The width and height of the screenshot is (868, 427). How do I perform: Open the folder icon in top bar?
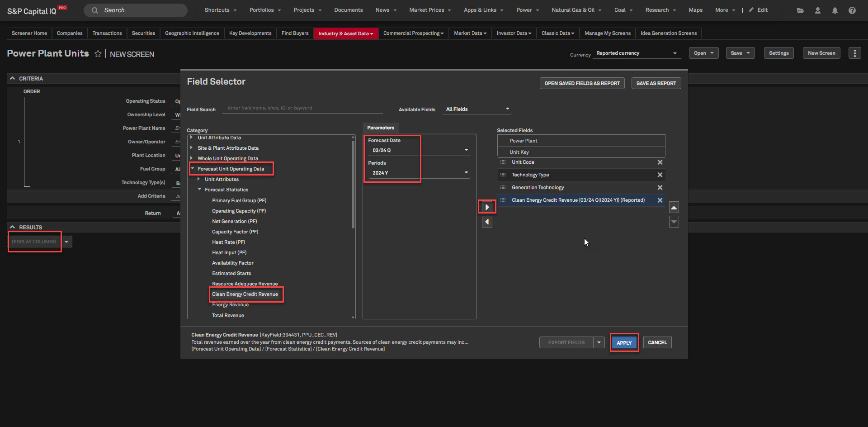800,10
